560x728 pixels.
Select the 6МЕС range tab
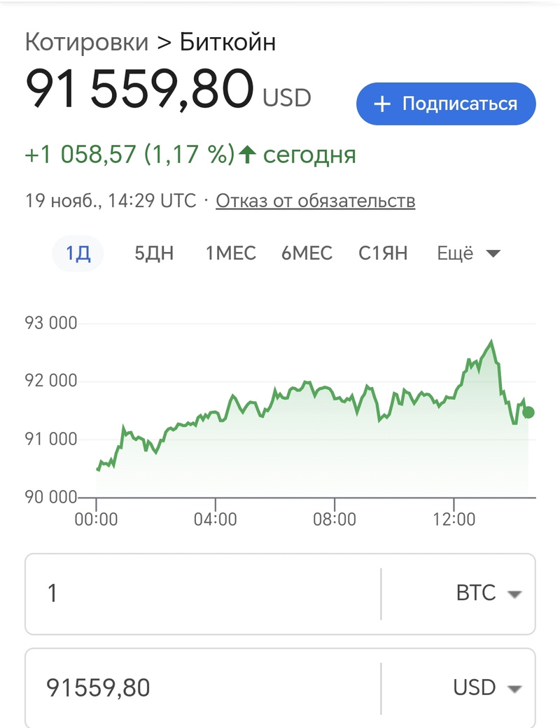point(307,253)
